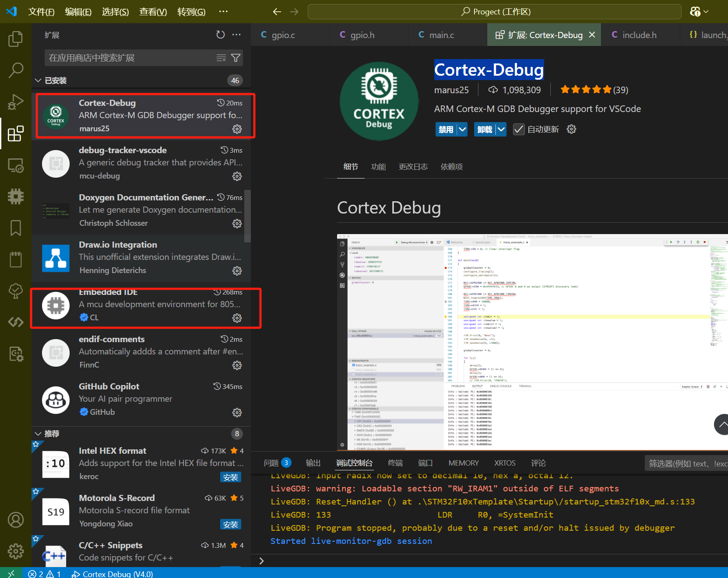Screen dimensions: 728x578
Task: Open settings gear beside auto update checkbox
Action: click(x=571, y=129)
